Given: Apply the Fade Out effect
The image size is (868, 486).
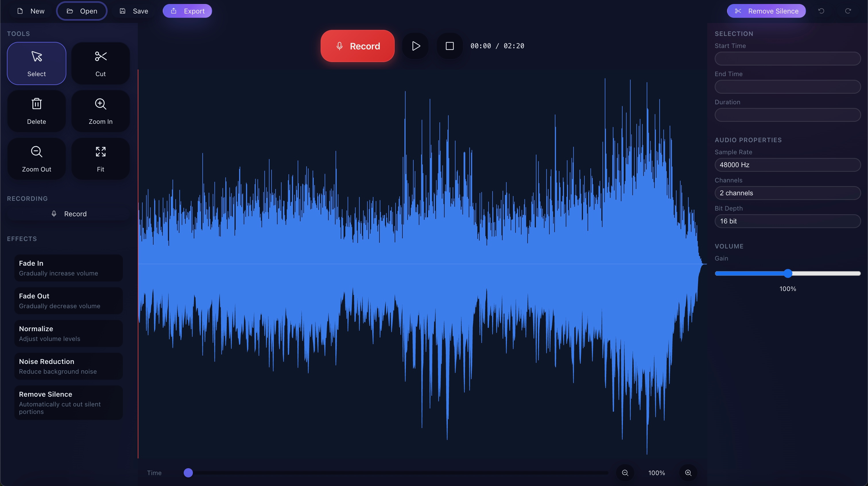Looking at the screenshot, I should coord(68,300).
